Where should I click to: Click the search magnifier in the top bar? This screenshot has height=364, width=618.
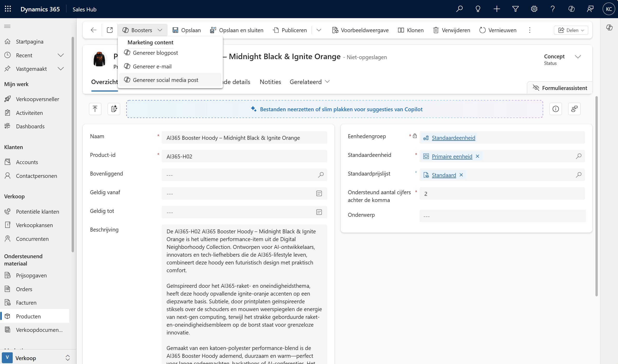[459, 9]
